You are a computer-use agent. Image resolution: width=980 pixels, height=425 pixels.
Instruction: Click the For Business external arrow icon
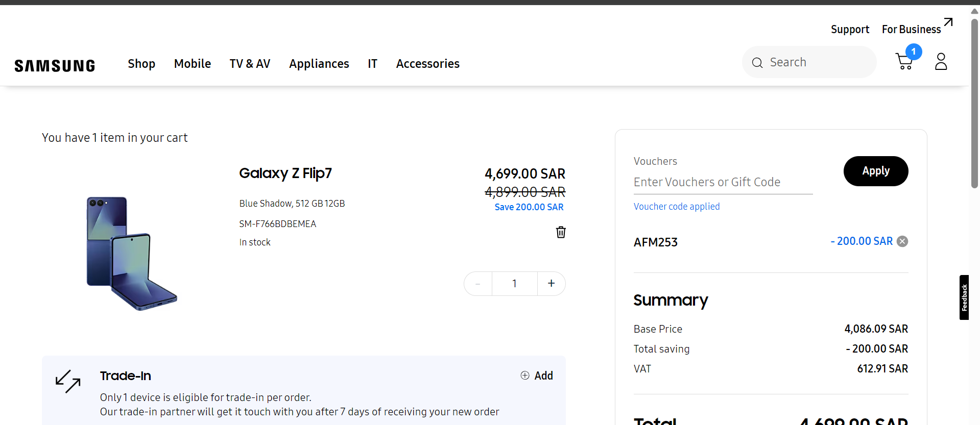[948, 22]
